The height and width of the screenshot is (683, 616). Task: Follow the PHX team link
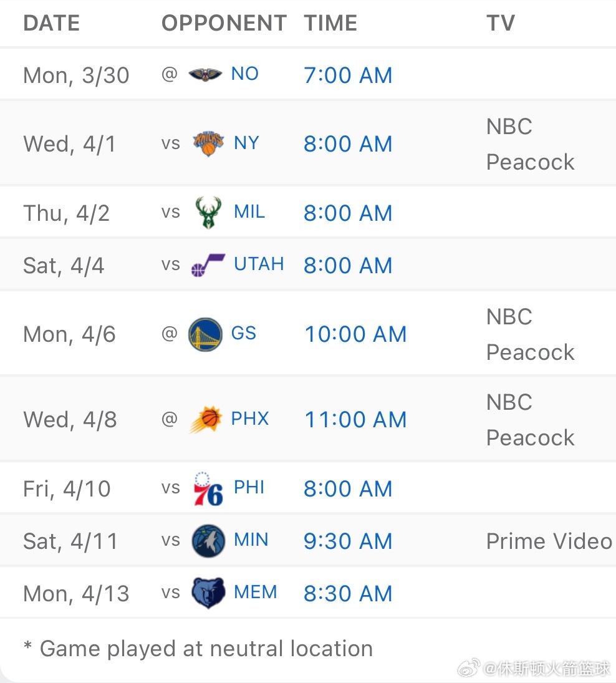pyautogui.click(x=250, y=419)
